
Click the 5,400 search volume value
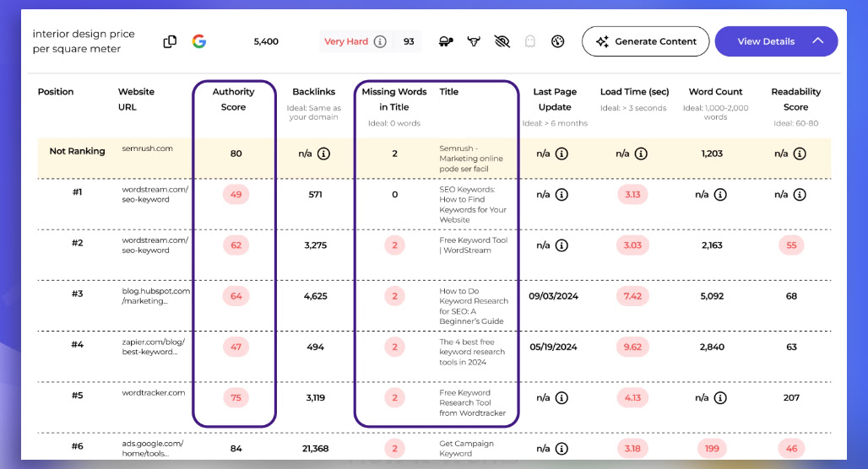point(266,41)
